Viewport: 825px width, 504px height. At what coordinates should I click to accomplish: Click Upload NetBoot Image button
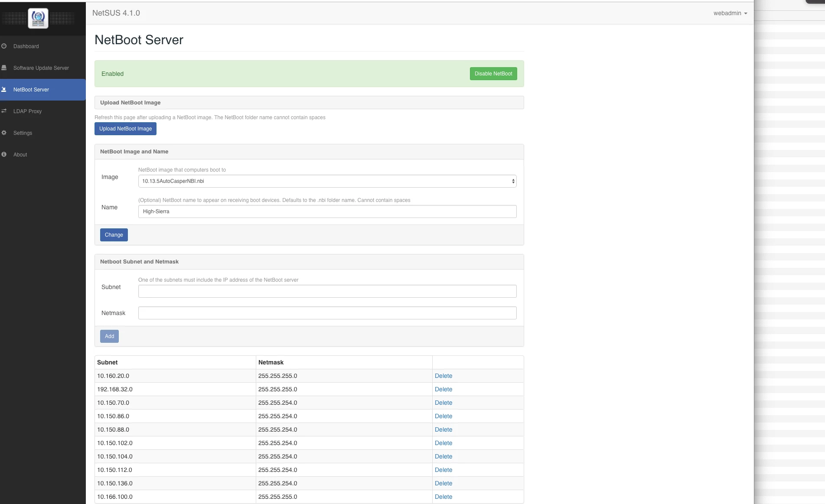pos(125,129)
